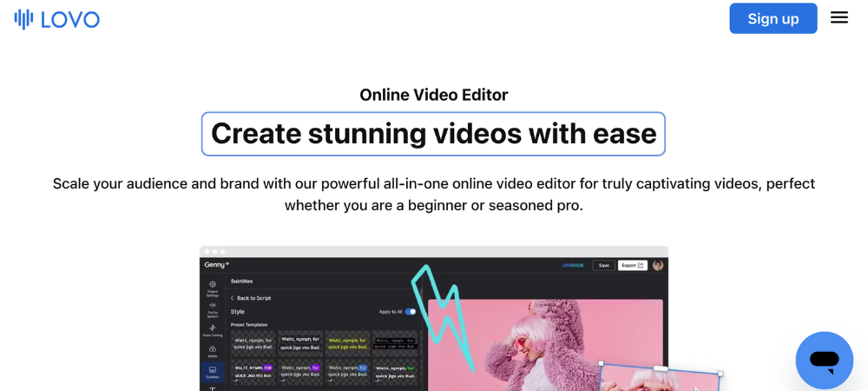Click the blue Sign up button
The height and width of the screenshot is (391, 868).
coord(773,18)
